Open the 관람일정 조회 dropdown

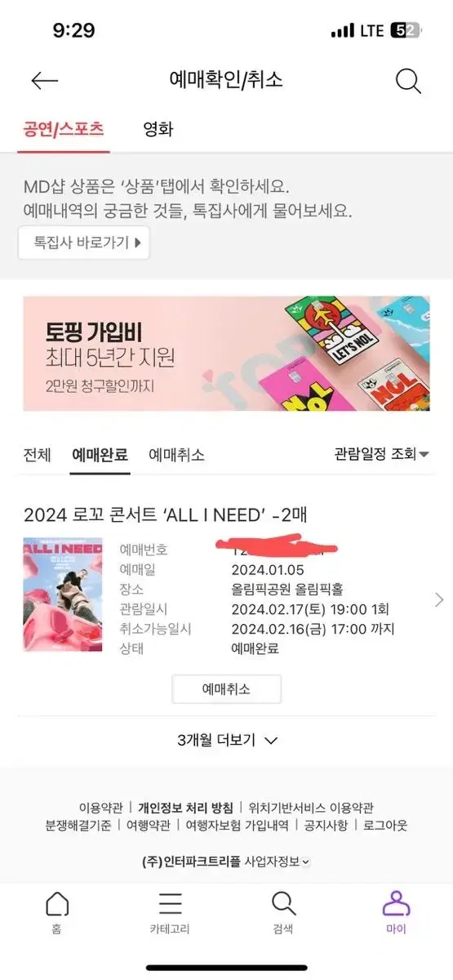pos(382,453)
